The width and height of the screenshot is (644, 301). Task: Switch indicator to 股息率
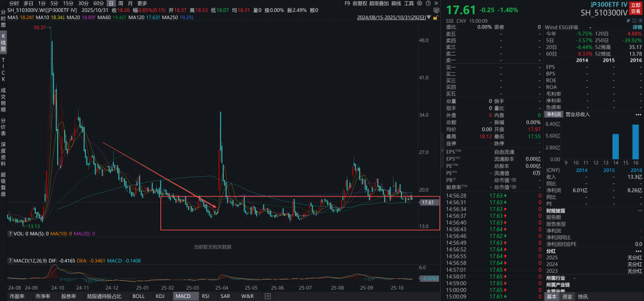[69, 296]
